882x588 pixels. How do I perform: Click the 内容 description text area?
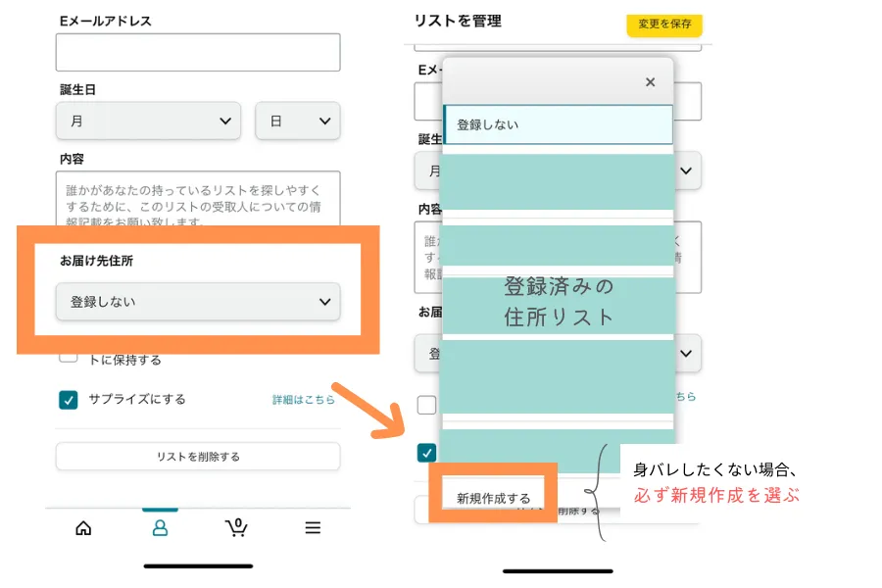coord(198,199)
